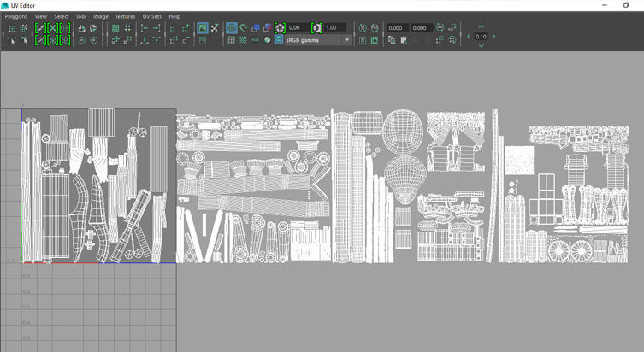Viewport: 644px width, 352px height.
Task: Click the green-bracketed snowflake icon in bottom row
Action: [52, 40]
